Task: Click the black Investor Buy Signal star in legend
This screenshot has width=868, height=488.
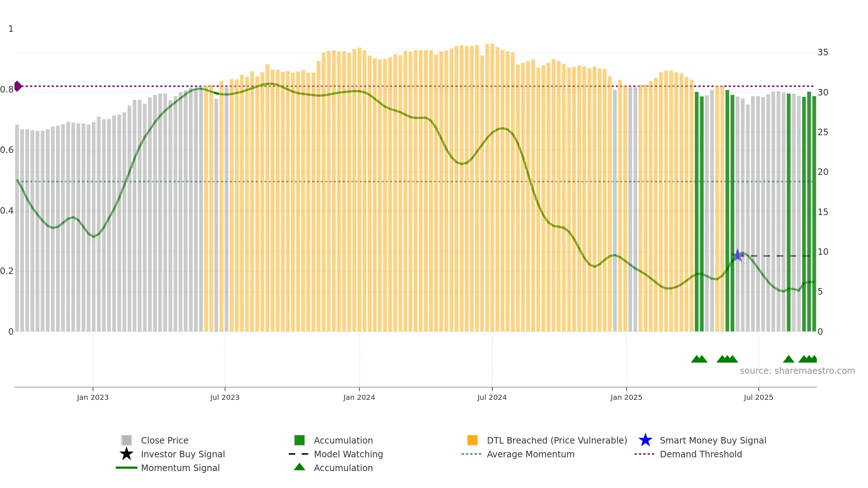Action: 126,454
